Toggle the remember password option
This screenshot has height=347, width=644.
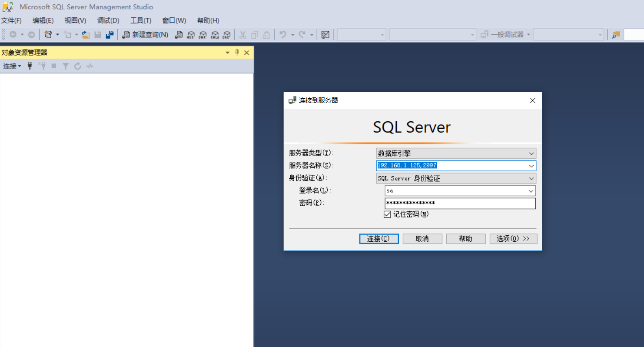point(387,214)
